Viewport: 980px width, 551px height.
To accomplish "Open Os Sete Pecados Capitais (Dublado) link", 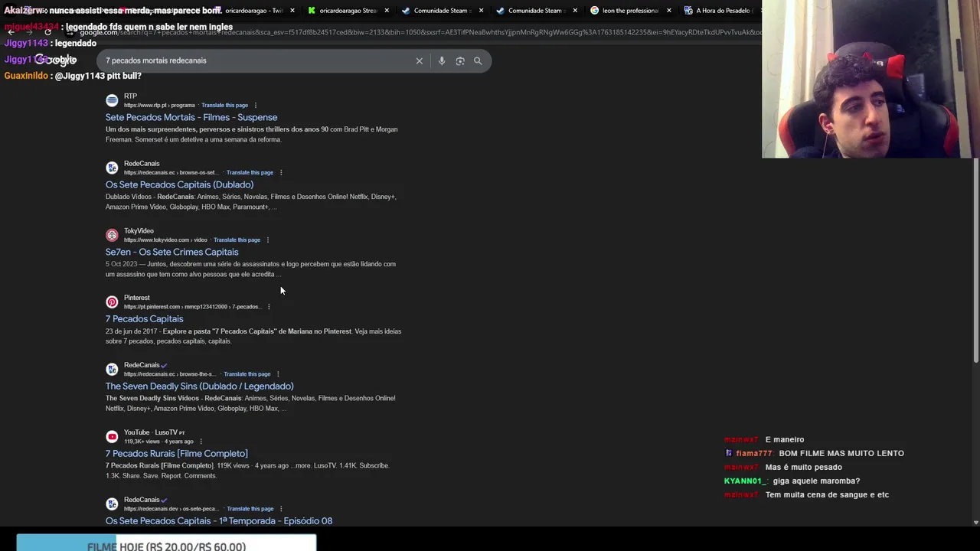I will [x=179, y=184].
